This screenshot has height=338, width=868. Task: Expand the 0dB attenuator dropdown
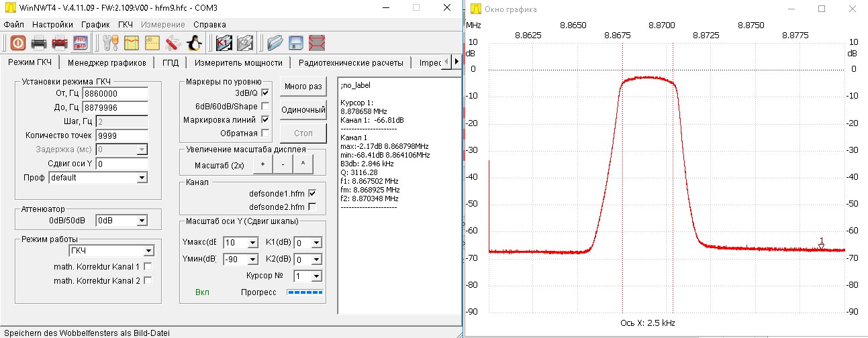[x=142, y=220]
